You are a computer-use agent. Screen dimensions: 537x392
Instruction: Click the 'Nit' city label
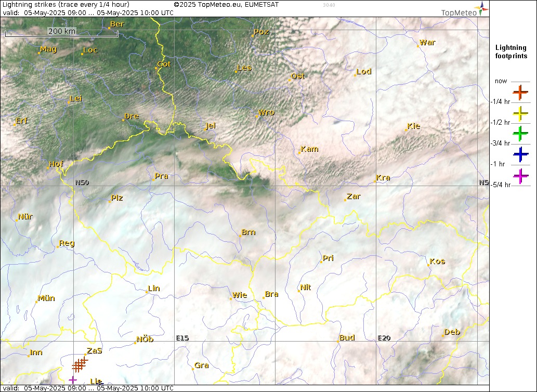click(306, 287)
